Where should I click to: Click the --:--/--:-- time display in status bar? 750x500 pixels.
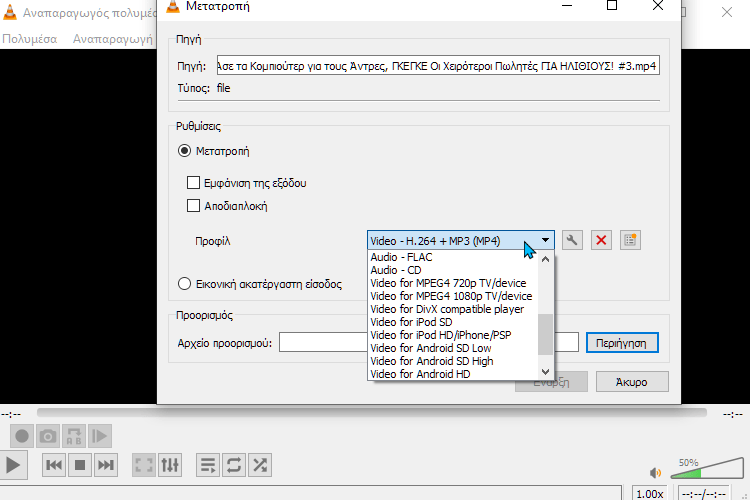[x=704, y=493]
